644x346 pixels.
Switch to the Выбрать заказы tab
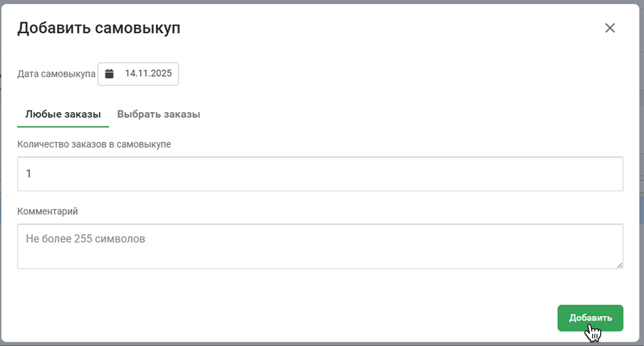click(x=159, y=114)
